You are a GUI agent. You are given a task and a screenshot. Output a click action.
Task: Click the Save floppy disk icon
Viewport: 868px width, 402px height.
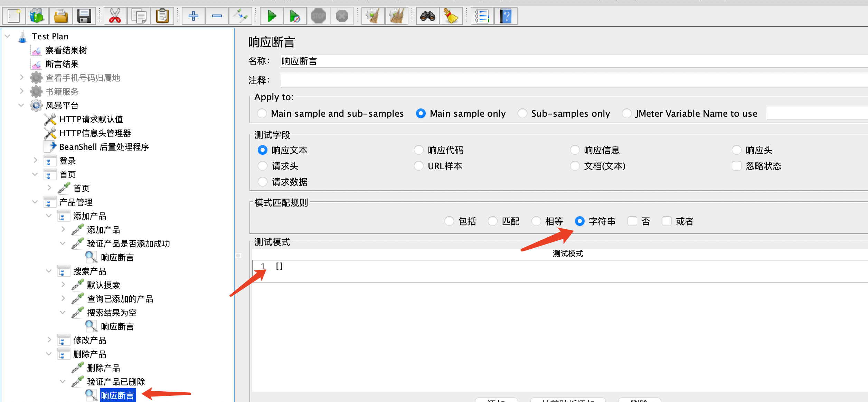(84, 16)
